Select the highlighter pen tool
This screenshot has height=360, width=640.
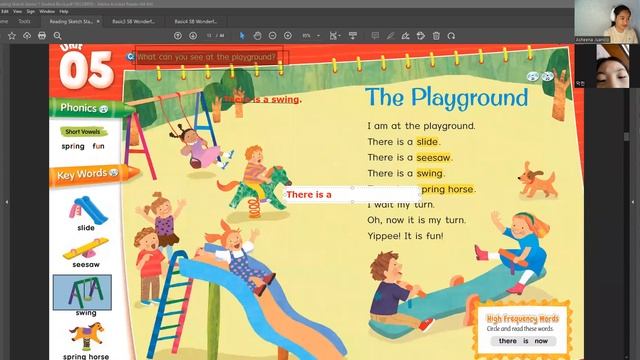click(390, 36)
